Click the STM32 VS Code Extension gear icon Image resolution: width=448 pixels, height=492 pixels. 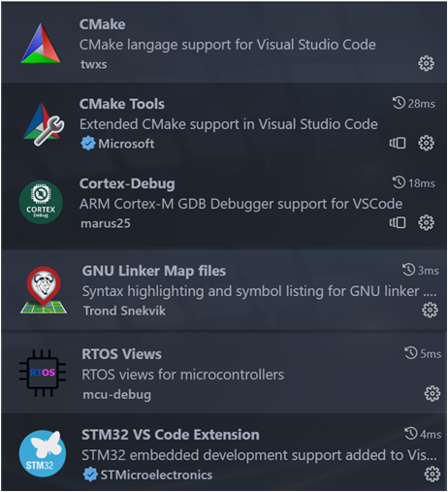pos(432,474)
